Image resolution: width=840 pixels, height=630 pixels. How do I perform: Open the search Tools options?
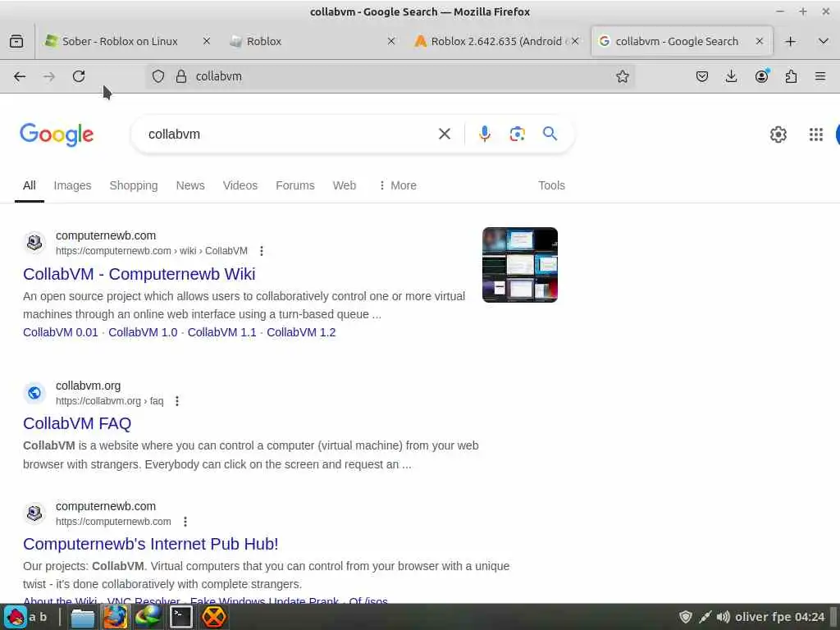coord(551,185)
